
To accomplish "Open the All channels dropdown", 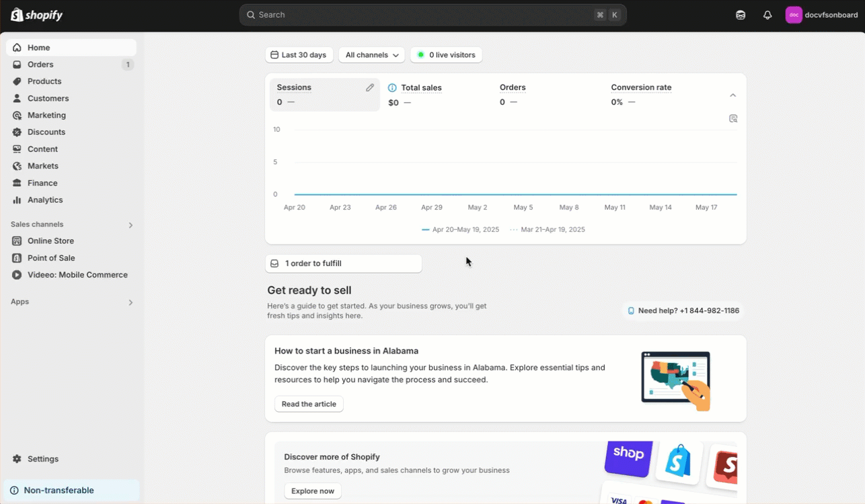I will pos(372,55).
